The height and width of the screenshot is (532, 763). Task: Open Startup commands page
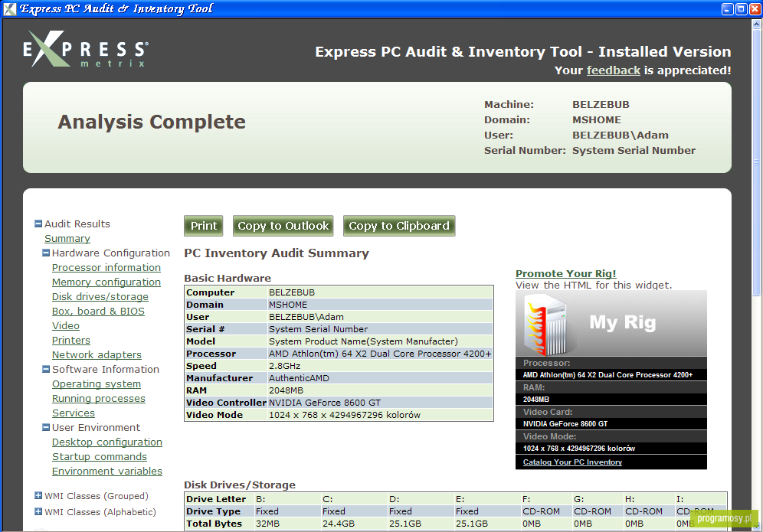[100, 457]
